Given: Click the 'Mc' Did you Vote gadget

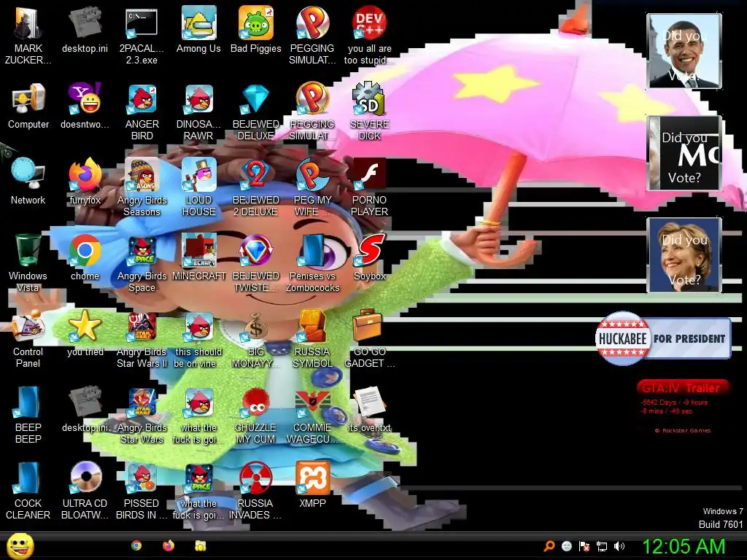Looking at the screenshot, I should [x=684, y=153].
